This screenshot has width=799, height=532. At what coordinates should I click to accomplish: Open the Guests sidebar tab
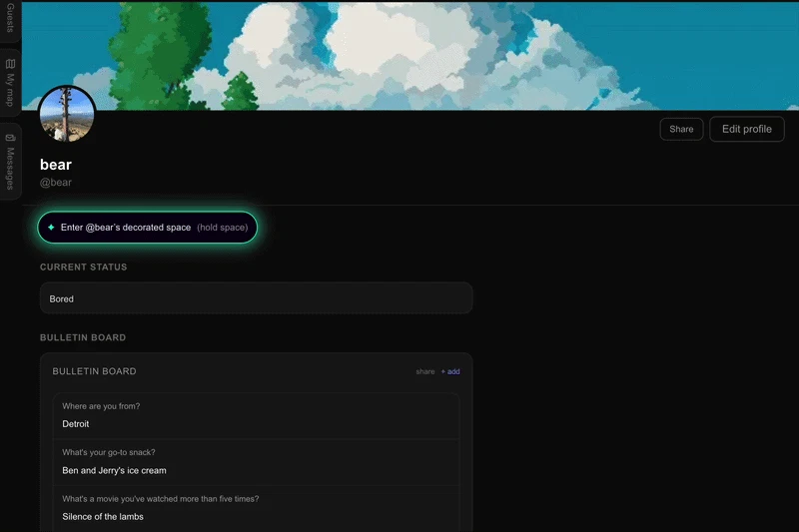(10, 20)
